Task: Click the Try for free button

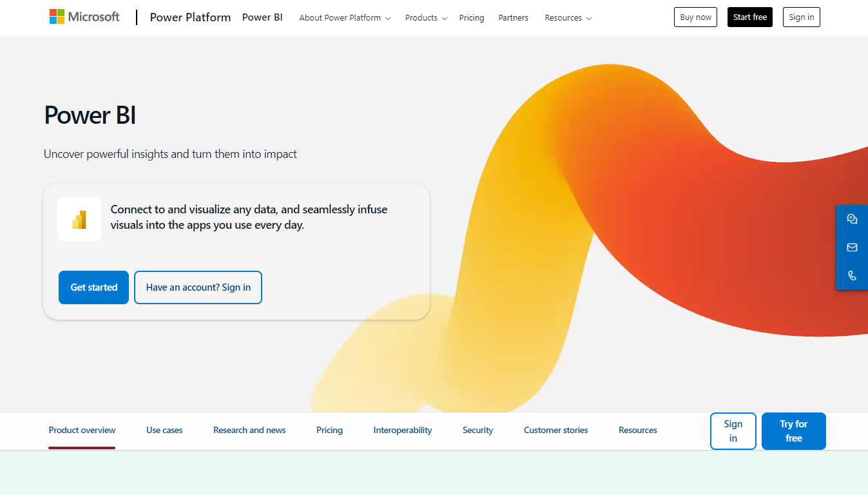Action: (x=794, y=431)
